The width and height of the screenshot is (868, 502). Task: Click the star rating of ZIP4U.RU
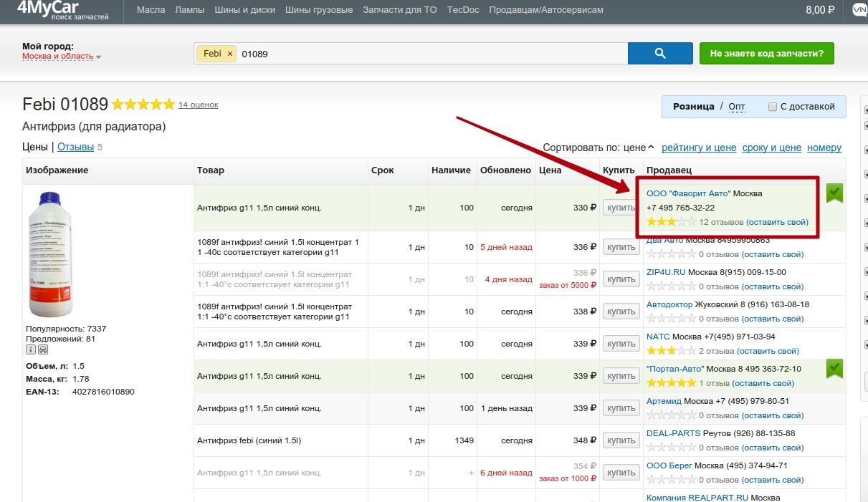tap(671, 286)
